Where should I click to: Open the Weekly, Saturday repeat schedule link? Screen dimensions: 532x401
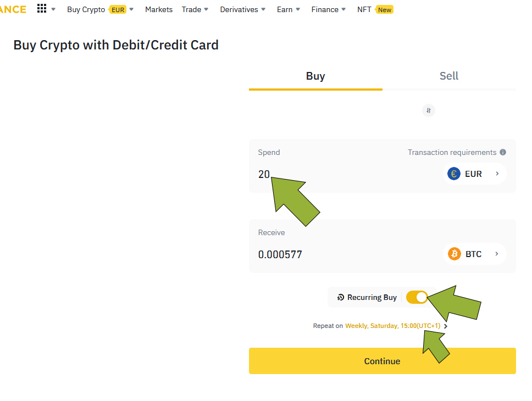coord(394,326)
